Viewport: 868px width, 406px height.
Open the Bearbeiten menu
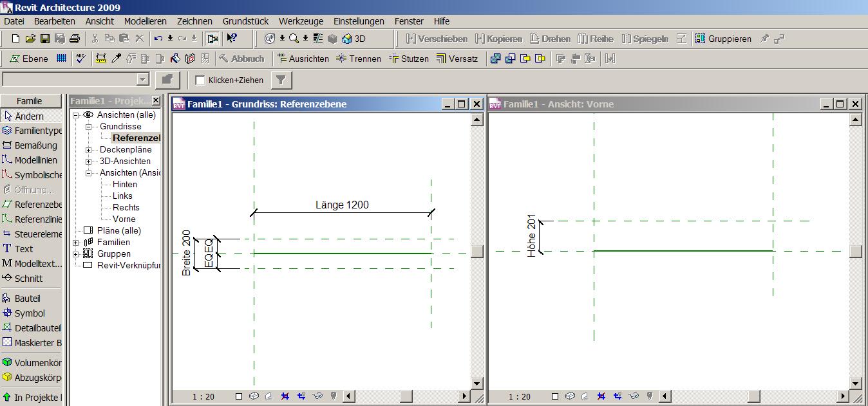55,21
